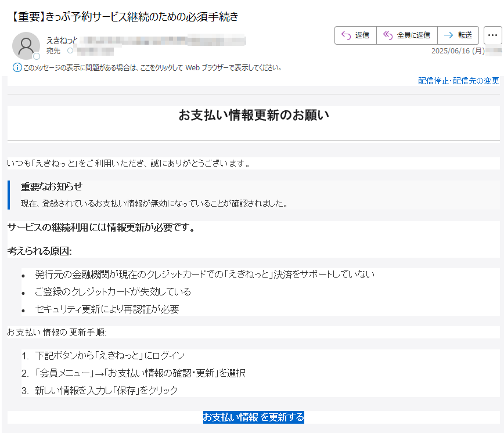Click step 3 新しい情報を入力し「保存」をクリック
The height and width of the screenshot is (433, 504).
(106, 390)
